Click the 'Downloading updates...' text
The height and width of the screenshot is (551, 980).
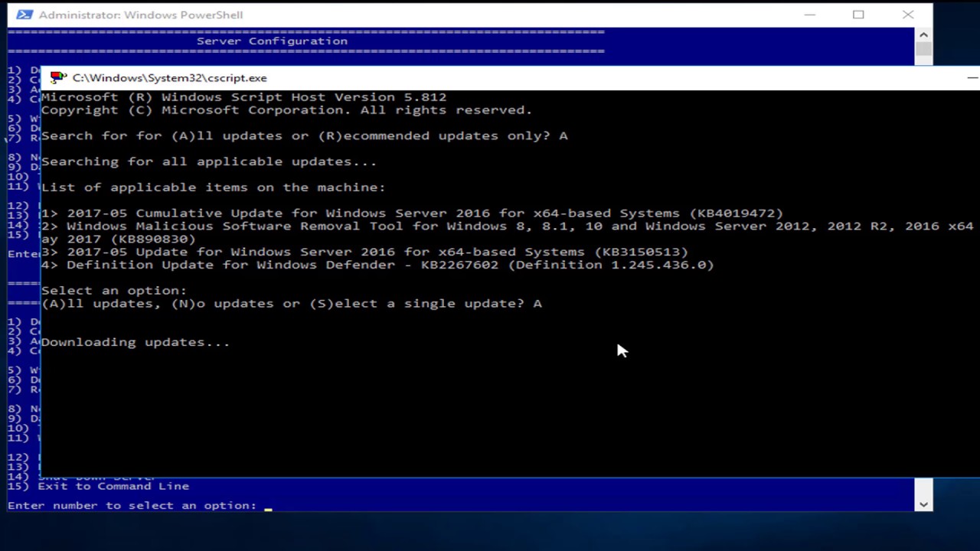click(136, 342)
